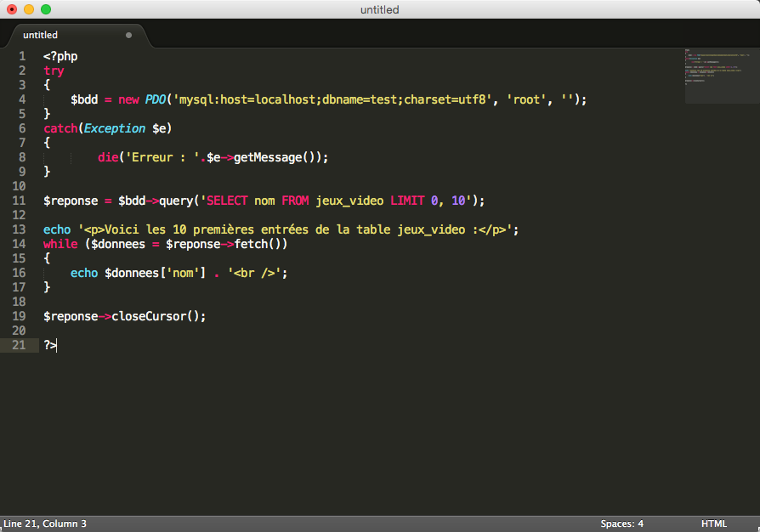Click the $reponse variable on line 11
Image resolution: width=760 pixels, height=532 pixels.
(x=71, y=201)
